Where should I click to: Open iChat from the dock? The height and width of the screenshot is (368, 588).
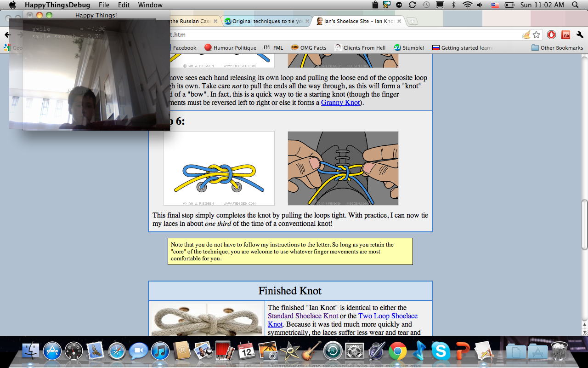138,351
